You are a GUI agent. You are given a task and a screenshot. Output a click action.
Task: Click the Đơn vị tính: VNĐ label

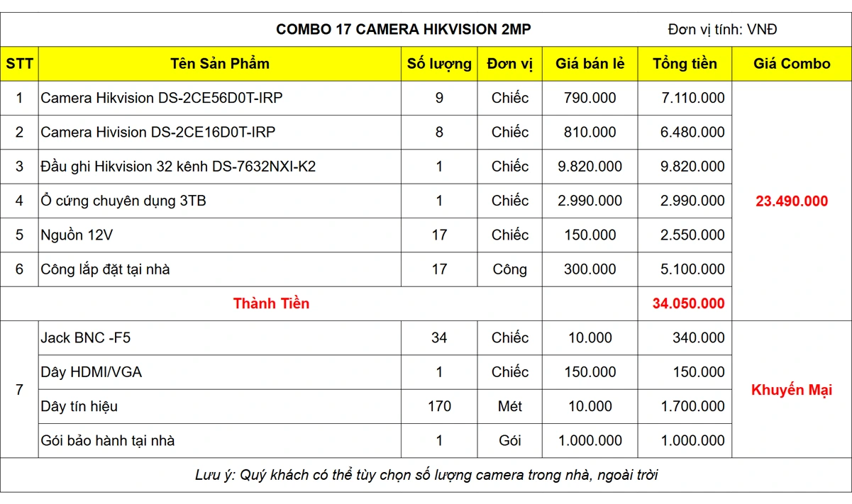[x=722, y=29]
